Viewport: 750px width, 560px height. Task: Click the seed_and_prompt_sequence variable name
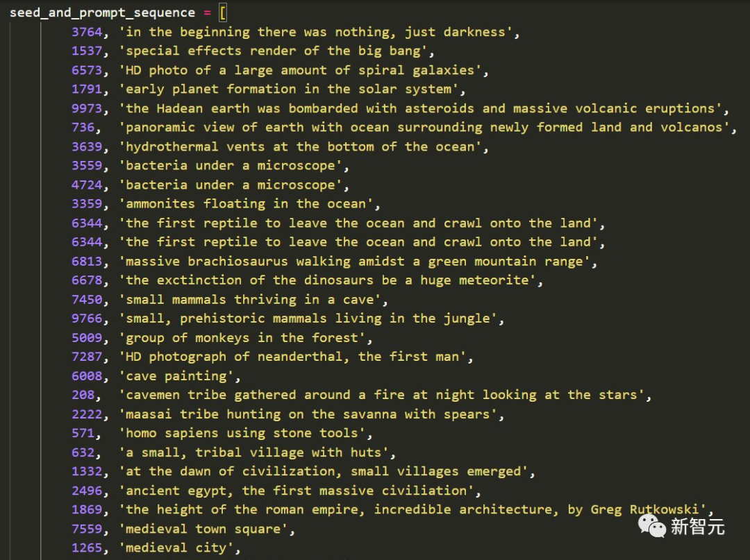(102, 12)
